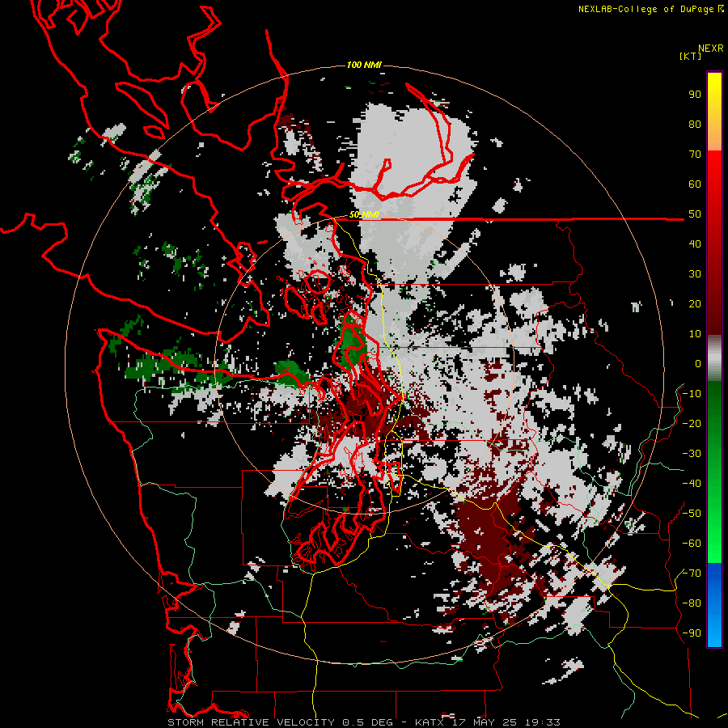Select the -70 value on the velocity scale
This screenshot has height=728, width=728.
(x=692, y=574)
